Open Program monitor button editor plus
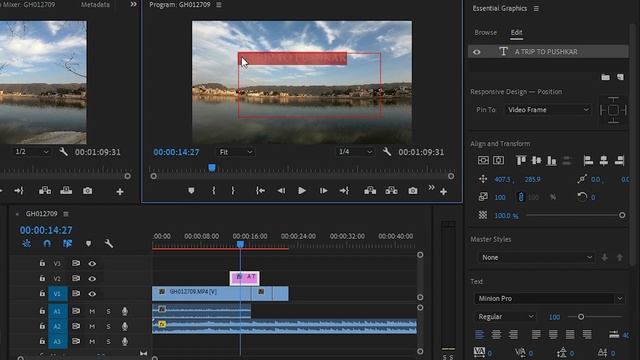The height and width of the screenshot is (360, 640). pyautogui.click(x=444, y=191)
